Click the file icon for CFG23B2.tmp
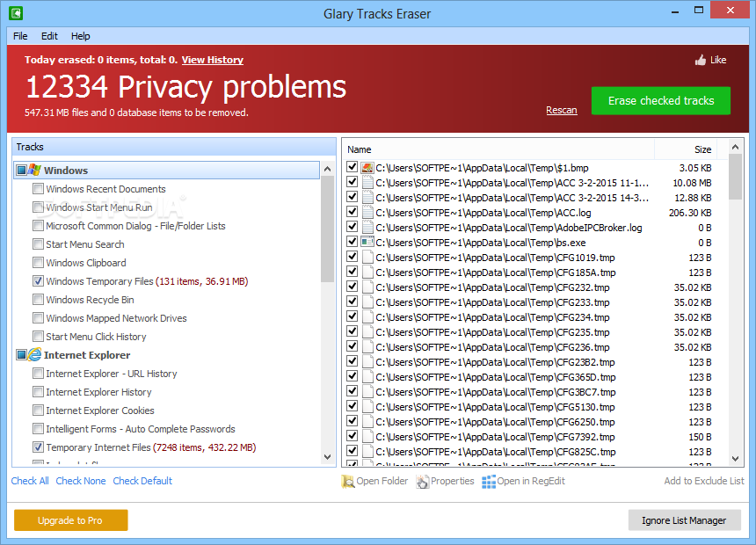This screenshot has height=545, width=756. 367,362
